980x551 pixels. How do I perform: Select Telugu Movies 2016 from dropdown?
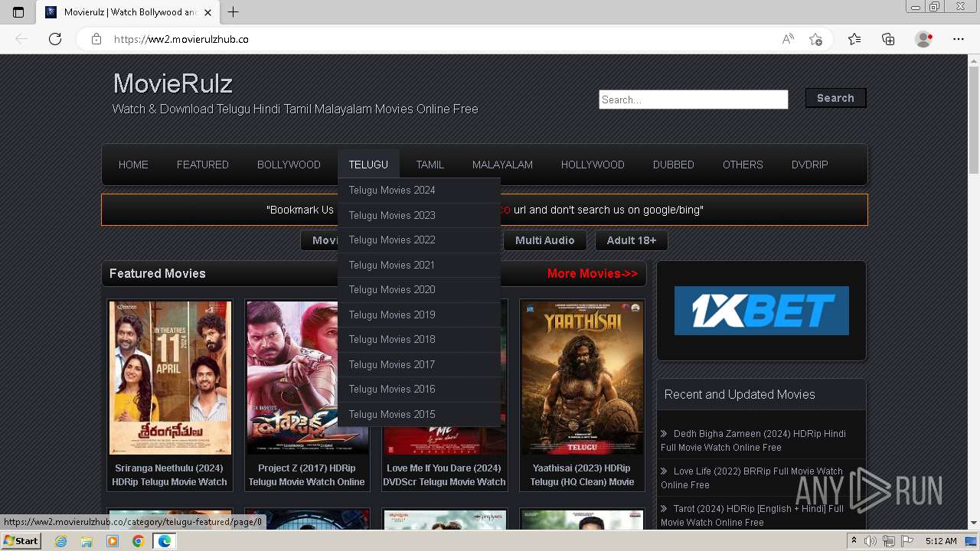point(419,389)
